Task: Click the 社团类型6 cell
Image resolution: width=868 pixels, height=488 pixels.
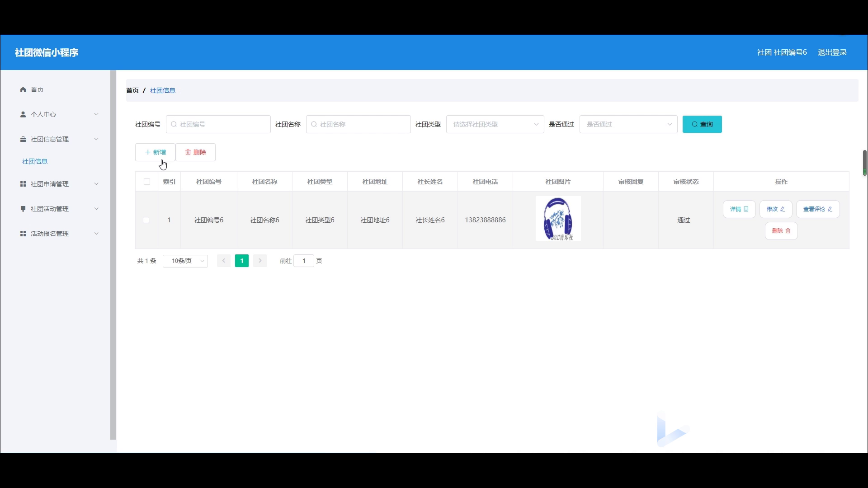Action: pos(320,220)
